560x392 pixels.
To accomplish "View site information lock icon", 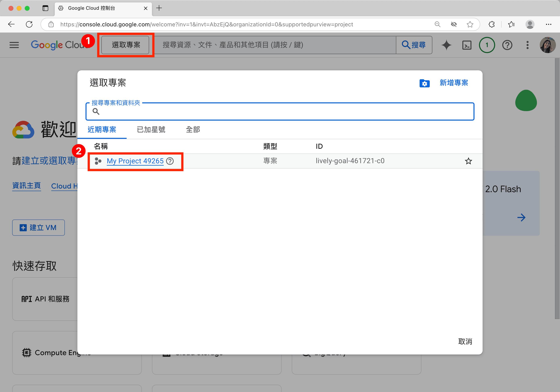I will point(51,24).
